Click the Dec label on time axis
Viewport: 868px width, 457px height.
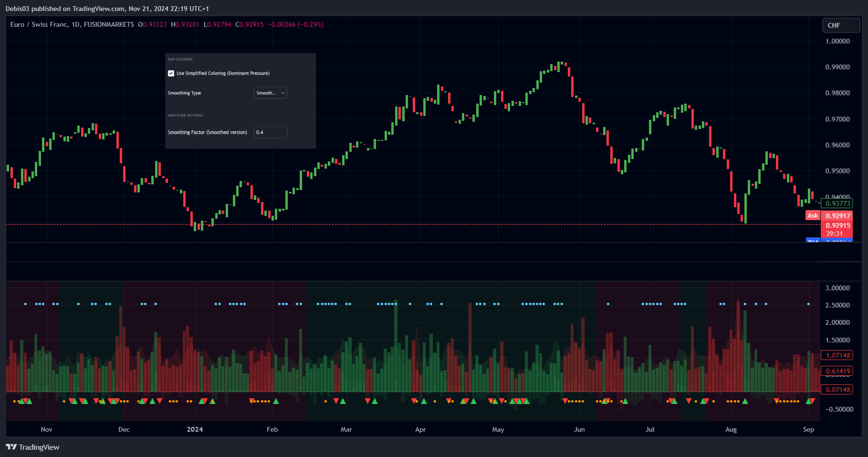pyautogui.click(x=124, y=429)
